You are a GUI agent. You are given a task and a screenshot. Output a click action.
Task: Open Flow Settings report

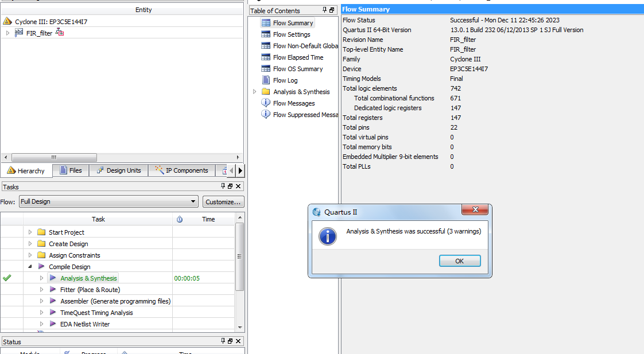[292, 34]
